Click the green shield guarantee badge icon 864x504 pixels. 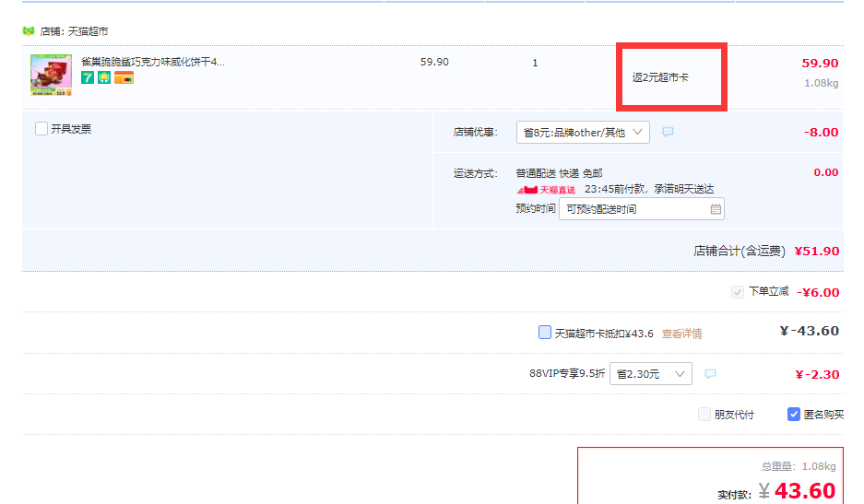click(104, 77)
